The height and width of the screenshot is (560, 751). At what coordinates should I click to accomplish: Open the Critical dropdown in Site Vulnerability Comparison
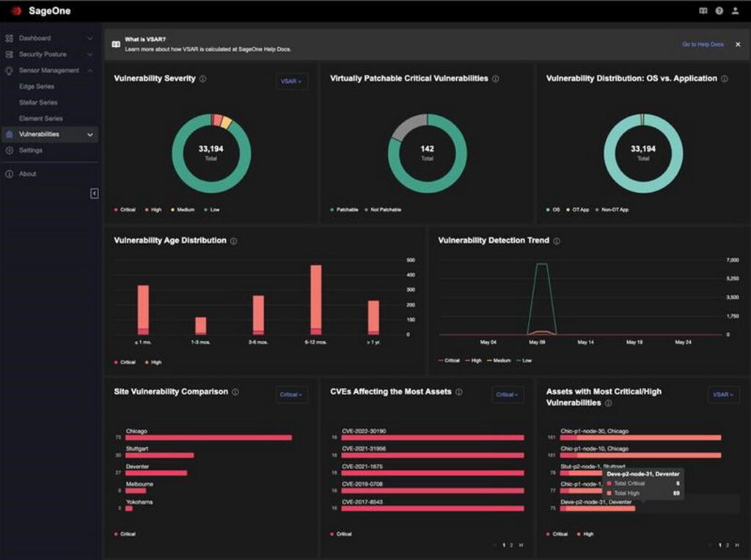(292, 394)
